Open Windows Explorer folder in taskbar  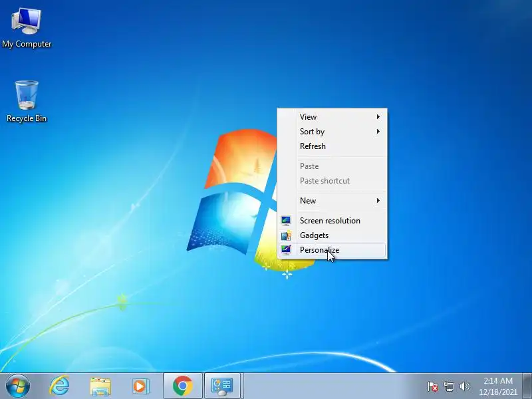coord(100,386)
